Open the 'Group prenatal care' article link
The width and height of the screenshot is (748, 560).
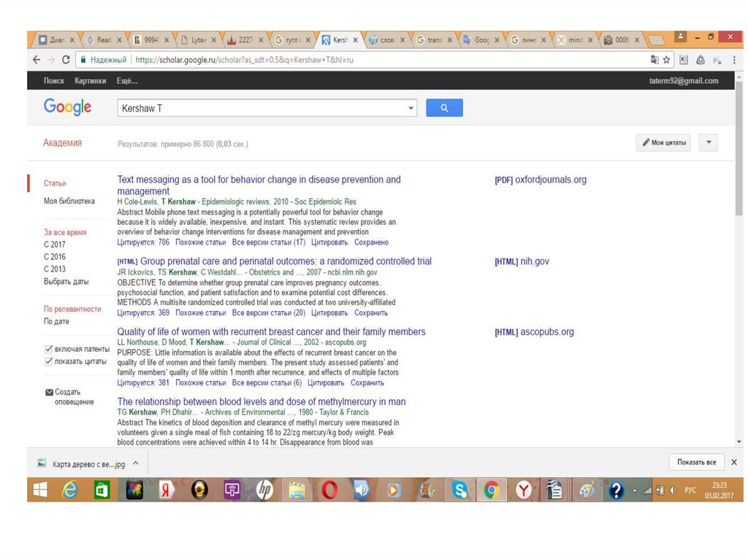pyautogui.click(x=286, y=261)
